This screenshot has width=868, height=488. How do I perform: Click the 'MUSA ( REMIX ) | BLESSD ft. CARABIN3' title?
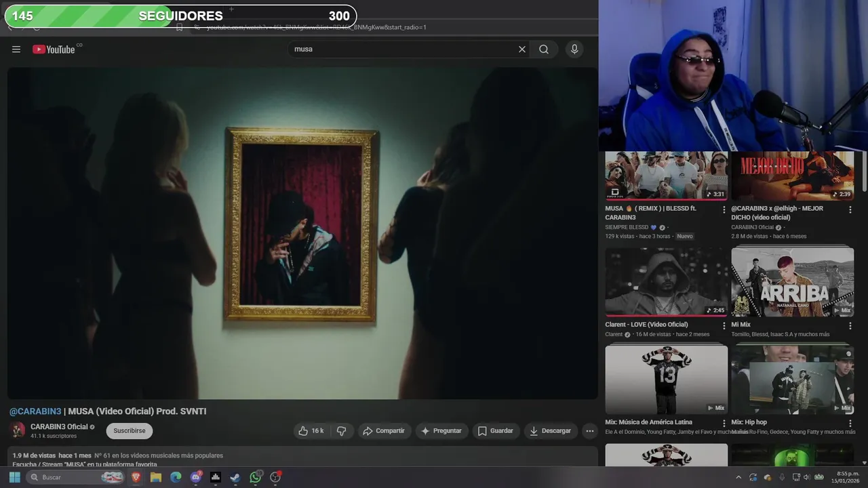click(x=650, y=213)
